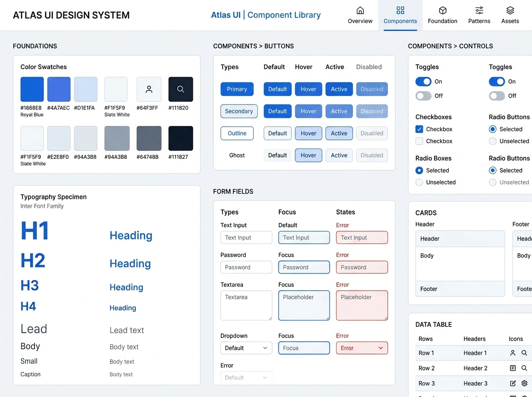Select the #4A7AEC color swatch

coord(59,90)
